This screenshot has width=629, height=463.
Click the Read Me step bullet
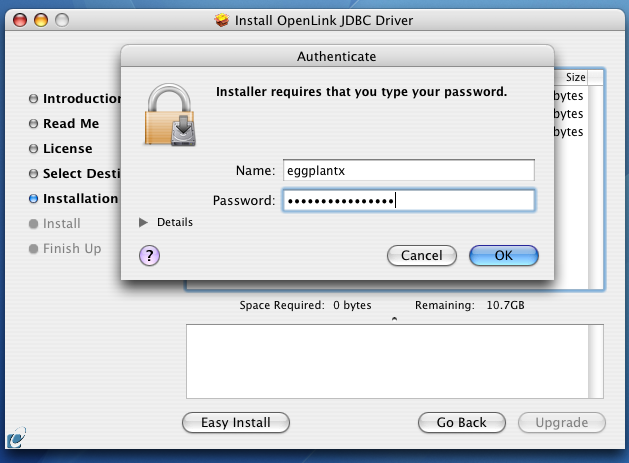(x=34, y=124)
